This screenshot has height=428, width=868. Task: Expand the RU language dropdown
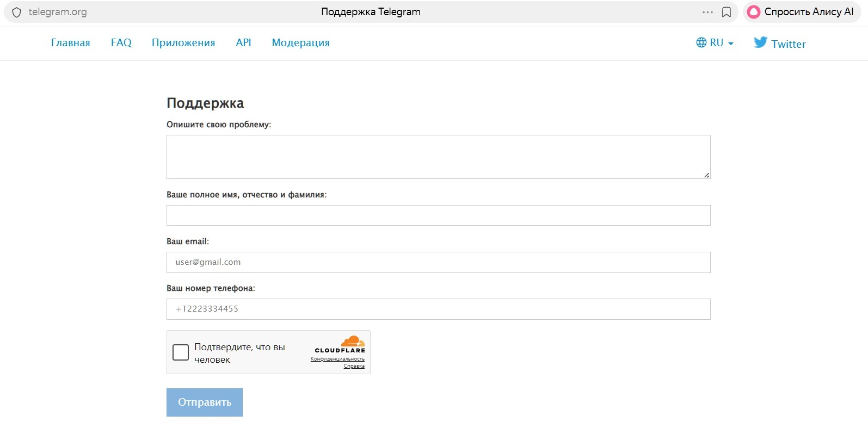pos(715,43)
